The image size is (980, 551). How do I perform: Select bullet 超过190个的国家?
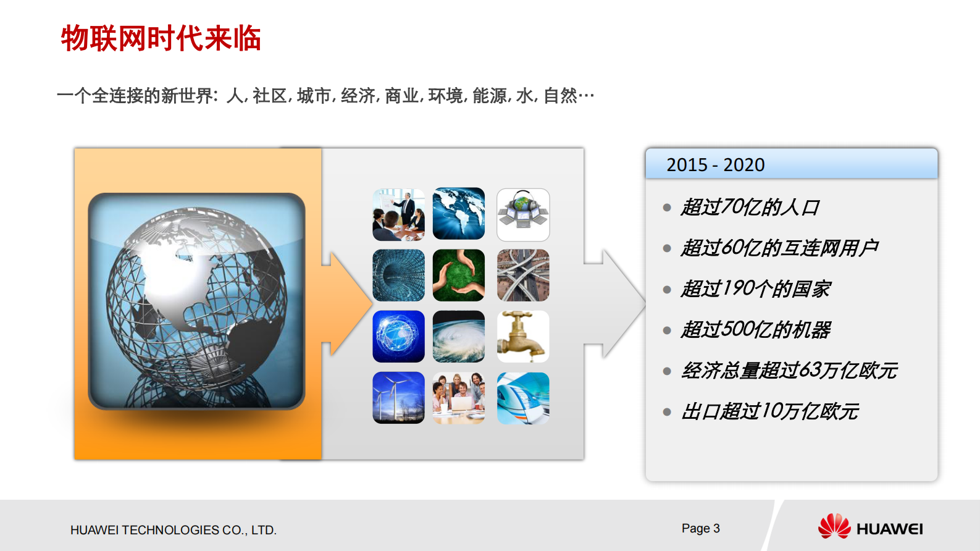(x=756, y=289)
